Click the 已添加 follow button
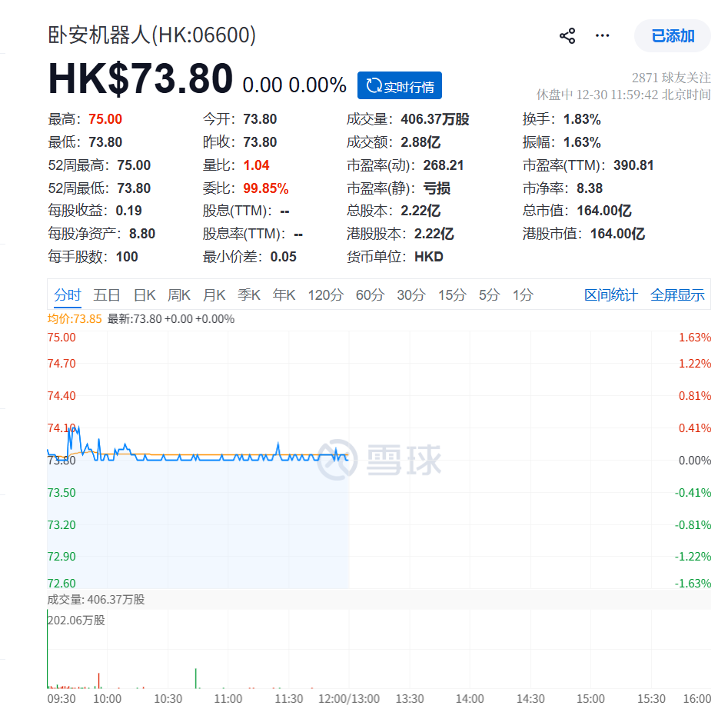 [x=672, y=36]
